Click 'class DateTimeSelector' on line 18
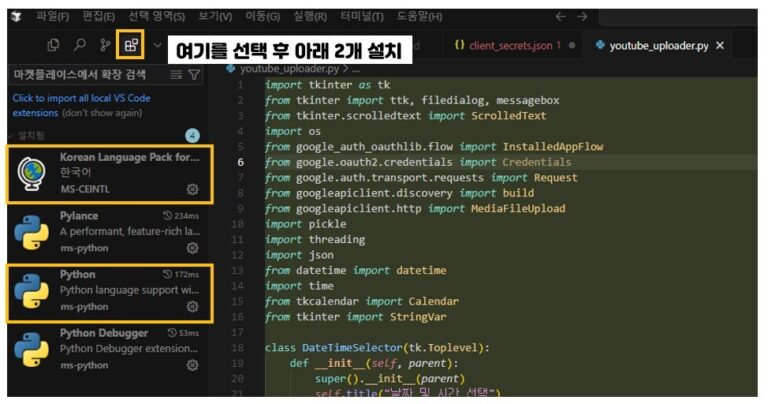 [334, 348]
